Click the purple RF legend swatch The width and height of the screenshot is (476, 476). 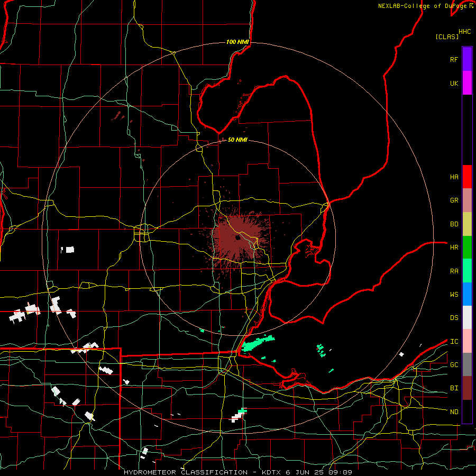tap(467, 59)
